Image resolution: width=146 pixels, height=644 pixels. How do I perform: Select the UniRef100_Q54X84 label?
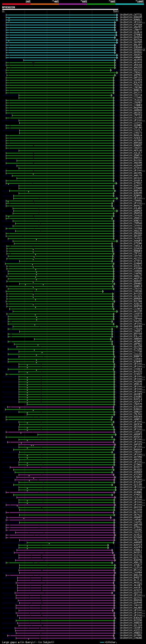(131, 65)
